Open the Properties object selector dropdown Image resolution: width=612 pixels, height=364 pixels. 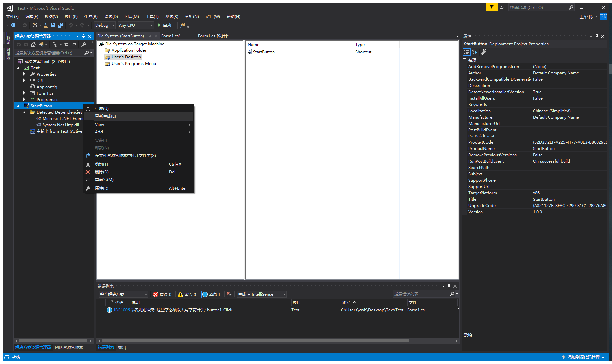point(604,44)
